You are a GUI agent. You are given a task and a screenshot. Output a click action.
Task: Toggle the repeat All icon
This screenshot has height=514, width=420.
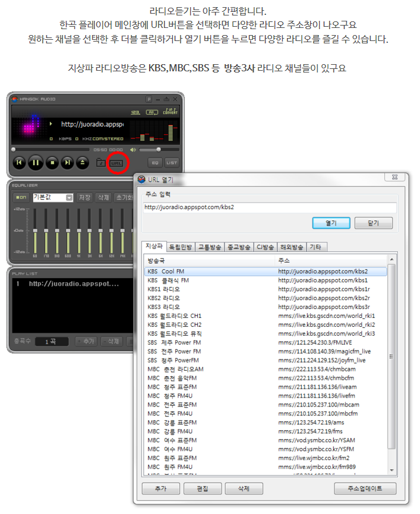point(151,112)
